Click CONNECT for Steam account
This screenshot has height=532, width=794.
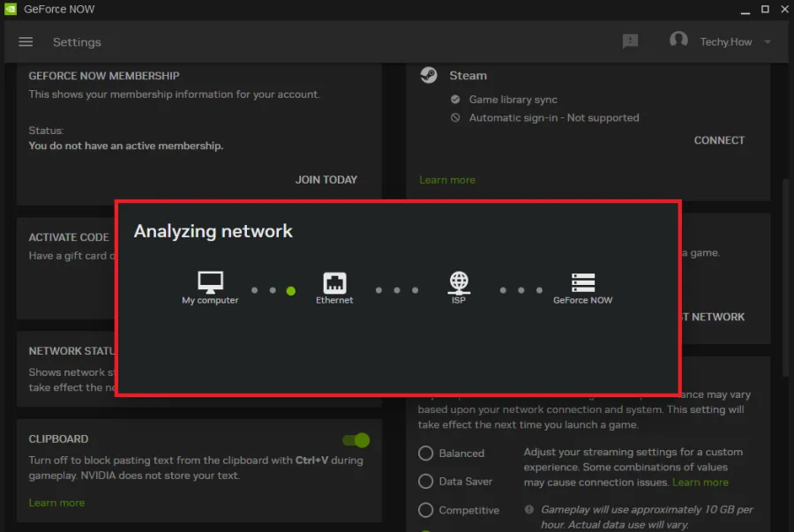(719, 140)
